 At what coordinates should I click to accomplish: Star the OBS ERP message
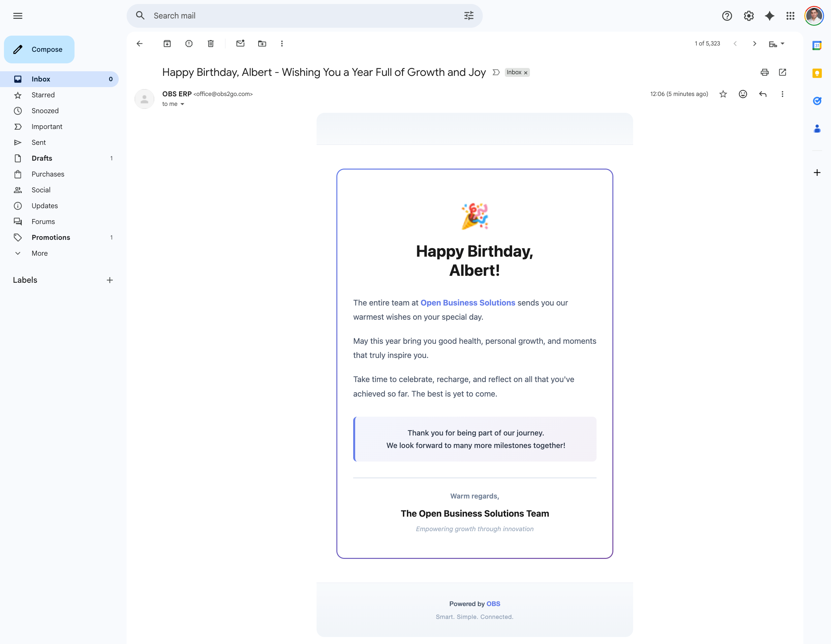[x=723, y=94]
